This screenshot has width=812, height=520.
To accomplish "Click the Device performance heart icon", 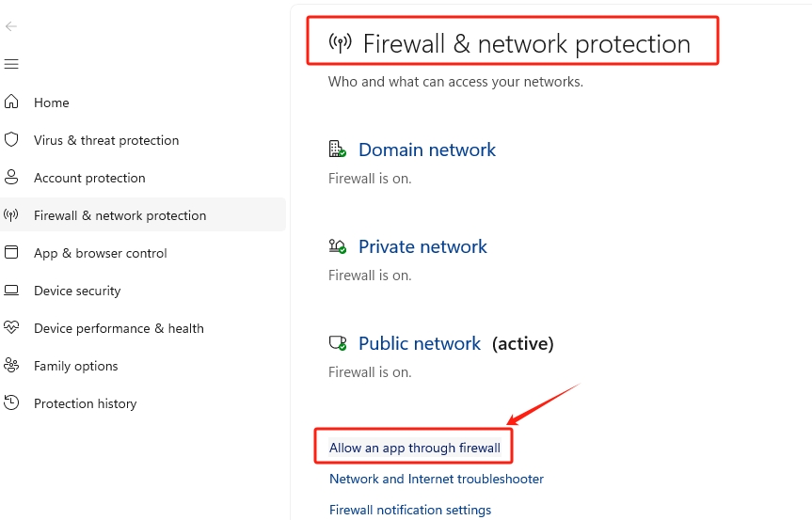I will [11, 327].
